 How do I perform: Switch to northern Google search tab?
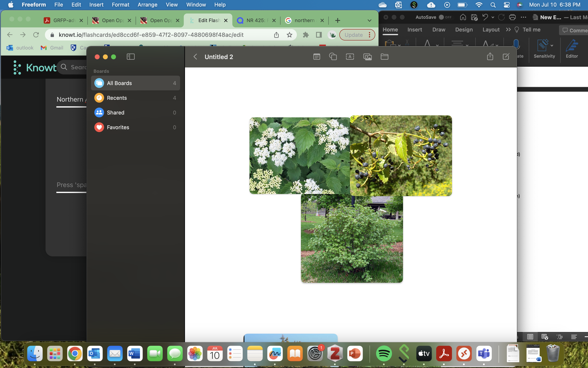[304, 20]
